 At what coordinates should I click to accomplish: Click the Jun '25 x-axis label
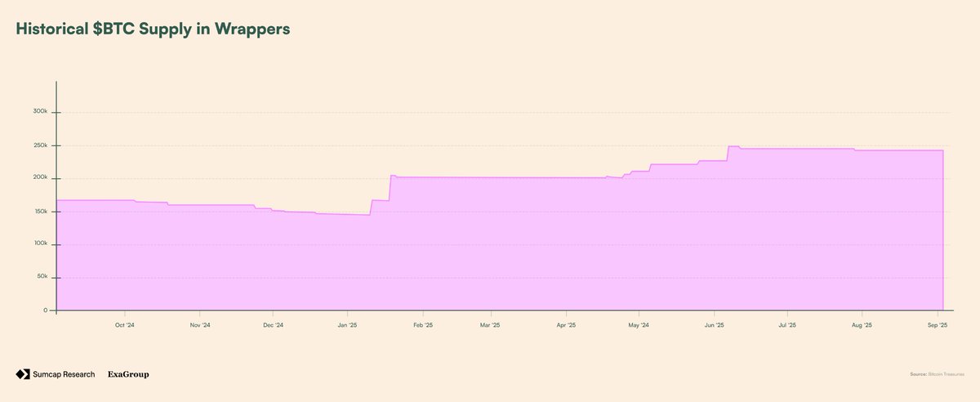[715, 325]
